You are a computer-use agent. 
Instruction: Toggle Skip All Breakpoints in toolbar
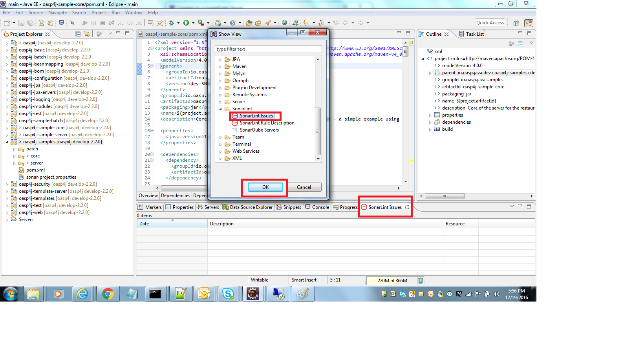72,23
